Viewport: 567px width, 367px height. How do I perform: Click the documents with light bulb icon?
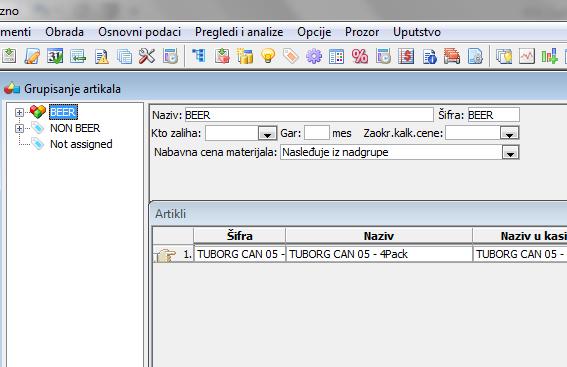504,56
